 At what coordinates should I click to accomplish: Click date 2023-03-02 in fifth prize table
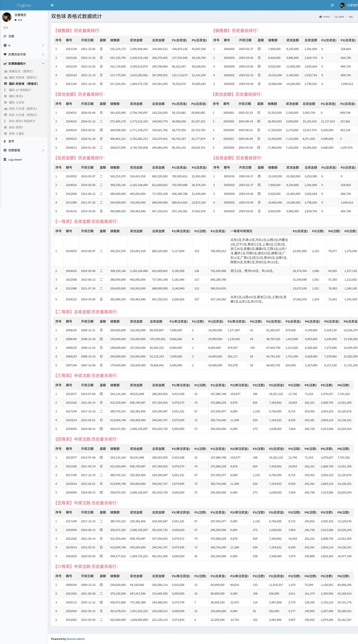coord(88,556)
